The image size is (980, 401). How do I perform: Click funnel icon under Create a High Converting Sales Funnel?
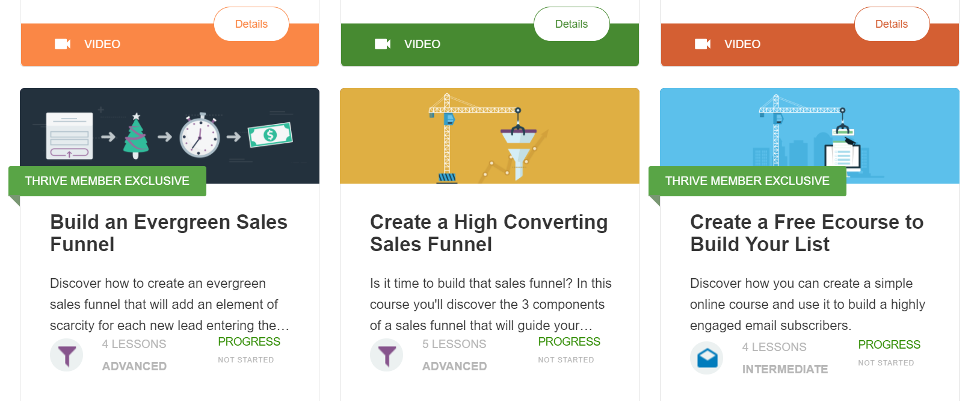pos(387,355)
